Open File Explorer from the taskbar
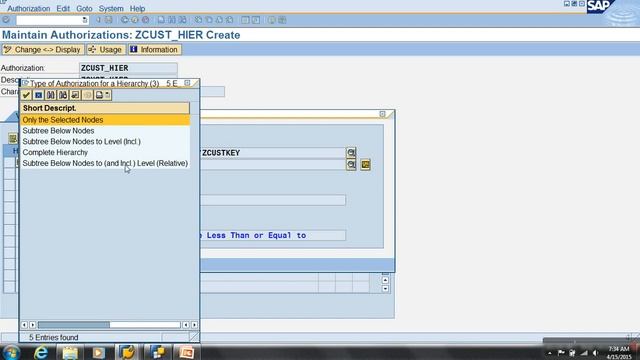The image size is (640, 360). point(69,352)
